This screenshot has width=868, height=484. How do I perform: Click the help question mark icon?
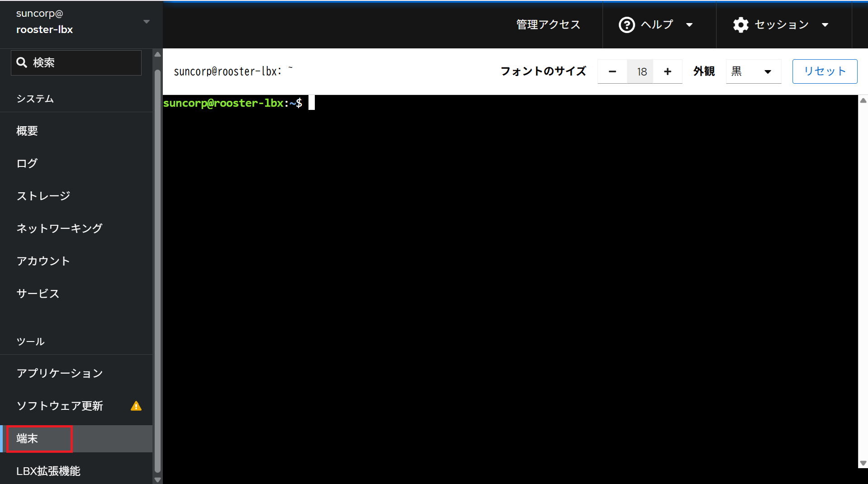coord(626,25)
